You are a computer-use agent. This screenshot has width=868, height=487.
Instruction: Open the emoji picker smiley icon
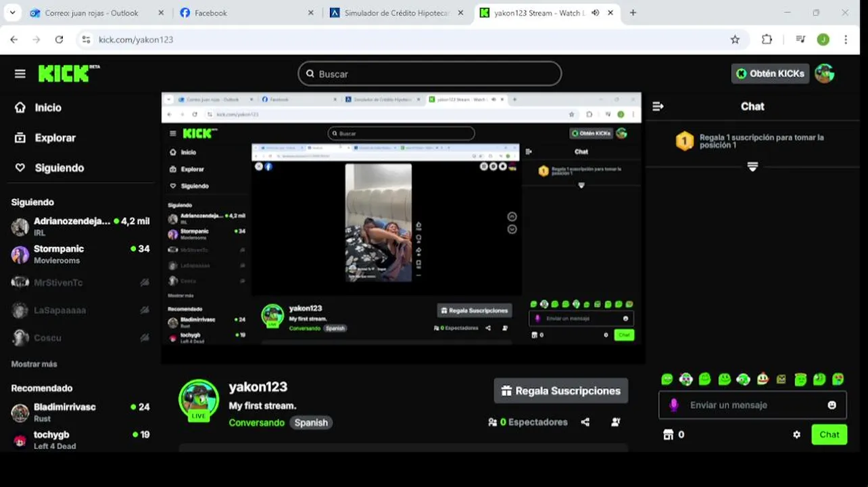click(832, 405)
